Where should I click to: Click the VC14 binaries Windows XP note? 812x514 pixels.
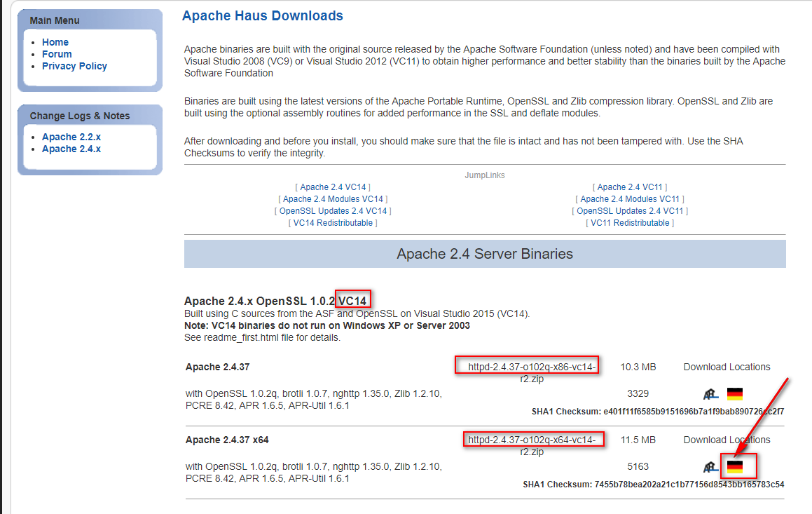point(326,325)
